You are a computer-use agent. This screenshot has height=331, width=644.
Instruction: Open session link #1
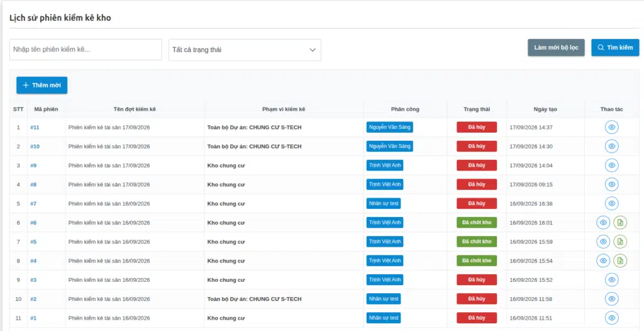click(33, 318)
